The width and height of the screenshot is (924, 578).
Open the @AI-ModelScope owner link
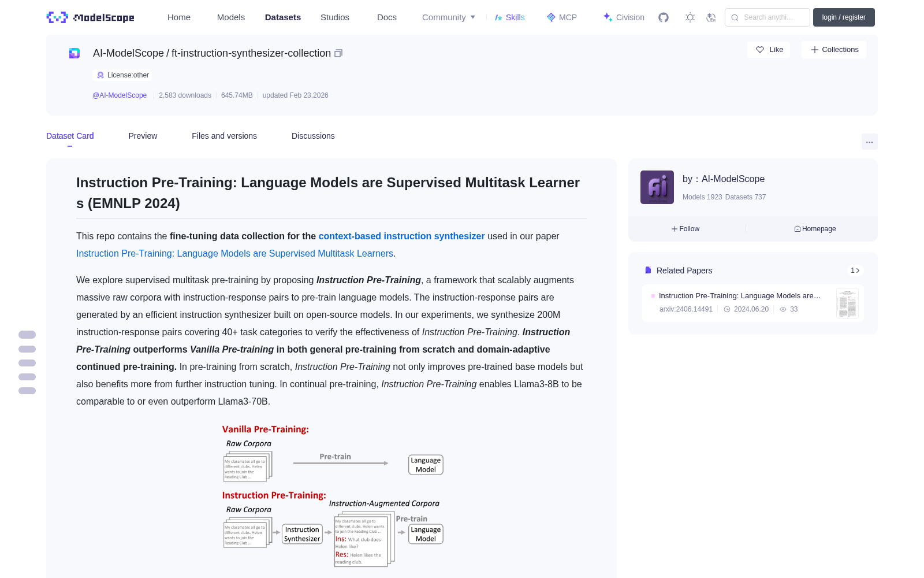tap(120, 95)
